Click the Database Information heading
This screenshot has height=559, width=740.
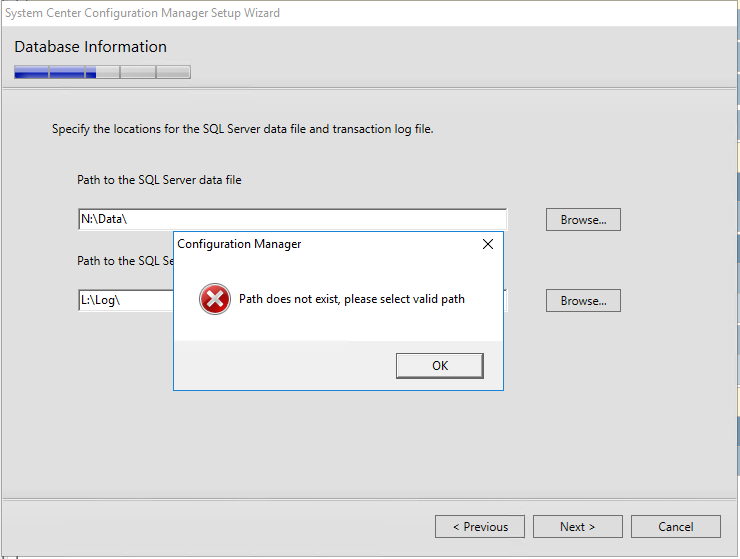click(x=91, y=47)
